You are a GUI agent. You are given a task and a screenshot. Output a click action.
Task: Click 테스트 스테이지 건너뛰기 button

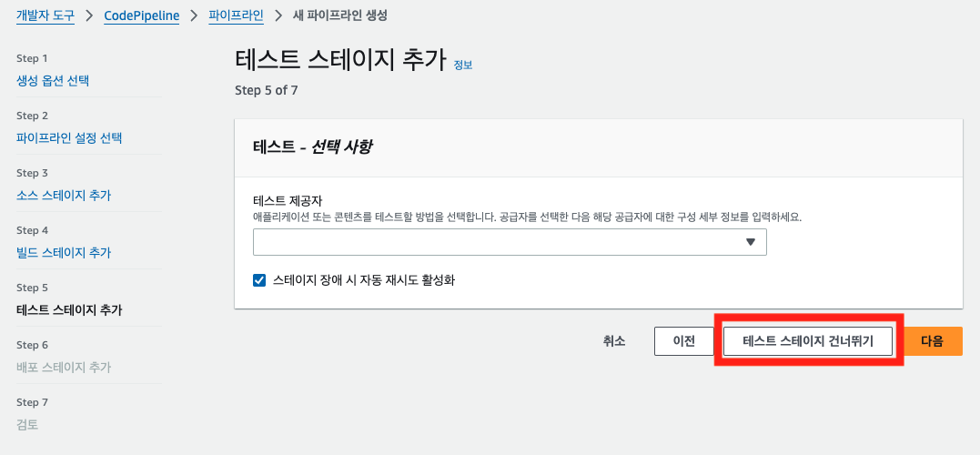pyautogui.click(x=807, y=341)
